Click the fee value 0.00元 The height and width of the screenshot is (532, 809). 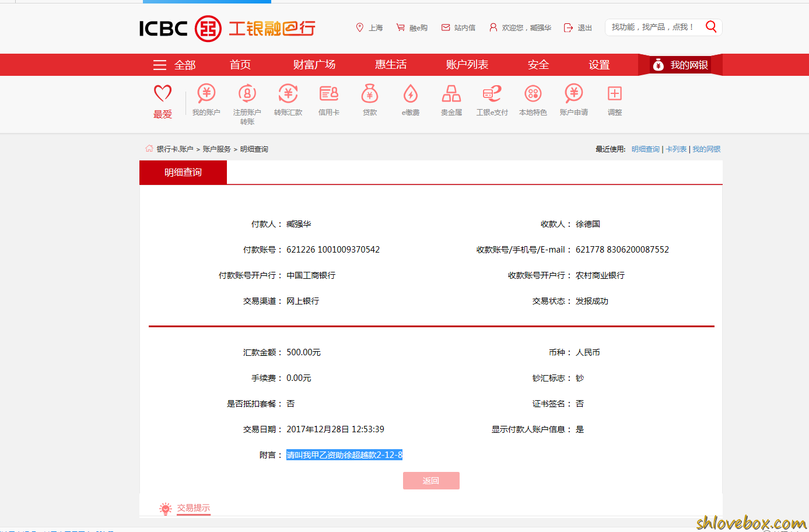coord(299,378)
